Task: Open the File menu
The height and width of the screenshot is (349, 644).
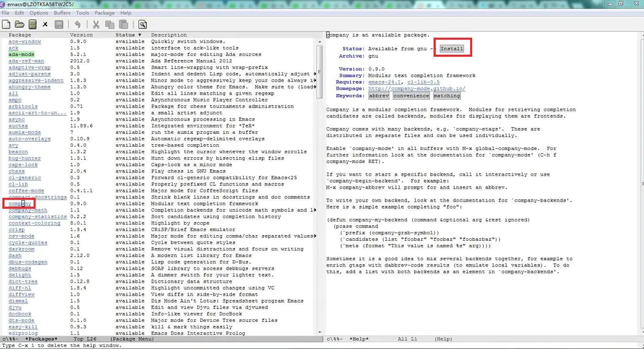Action: 5,13
